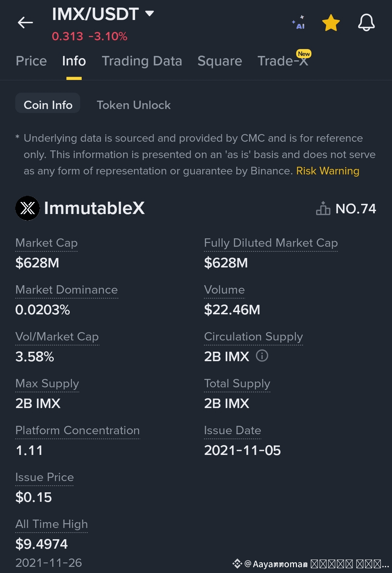Image resolution: width=392 pixels, height=573 pixels.
Task: Open price alerts bell icon
Action: 366,23
